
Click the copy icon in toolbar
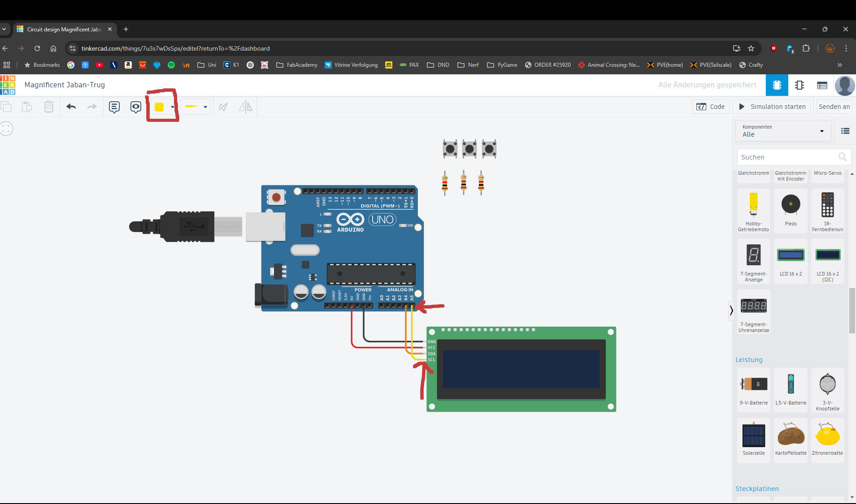(x=6, y=107)
